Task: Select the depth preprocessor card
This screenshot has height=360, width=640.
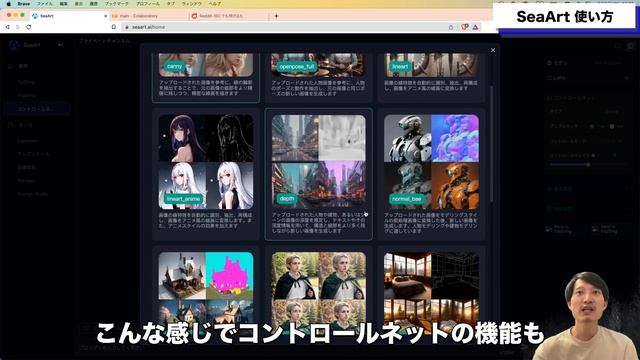Action: pos(318,174)
